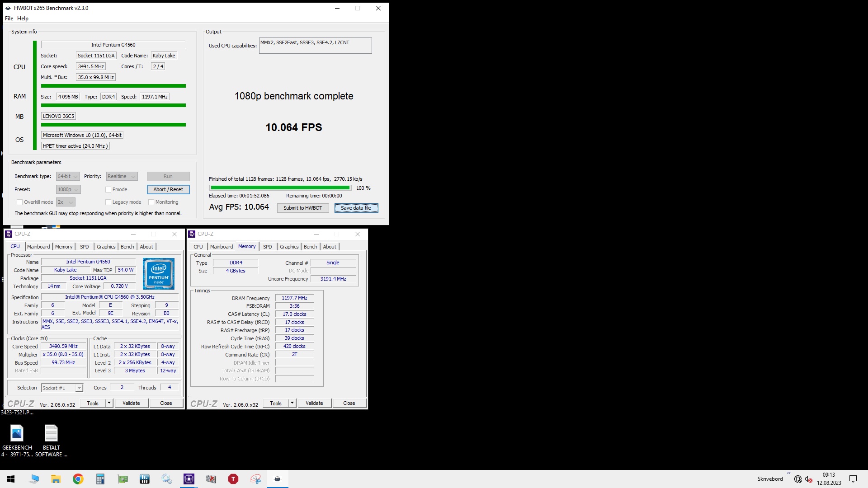
Task: Open the Calculator taskbar icon
Action: tap(100, 479)
